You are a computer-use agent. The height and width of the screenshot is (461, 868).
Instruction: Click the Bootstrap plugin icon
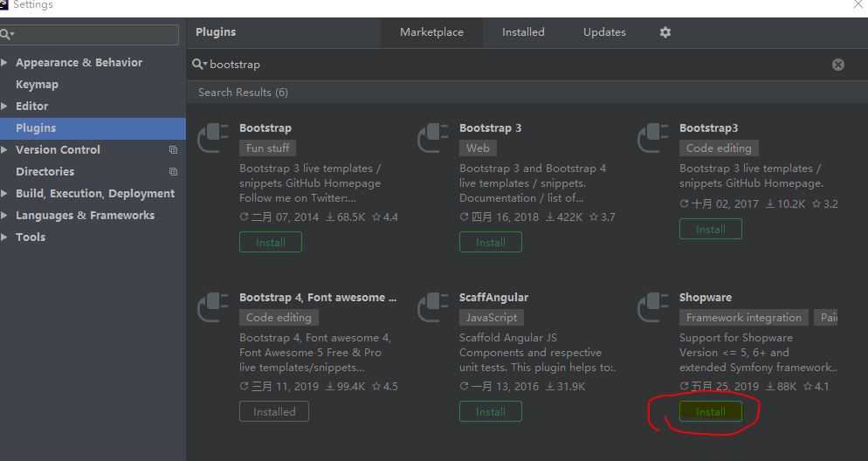pos(212,137)
